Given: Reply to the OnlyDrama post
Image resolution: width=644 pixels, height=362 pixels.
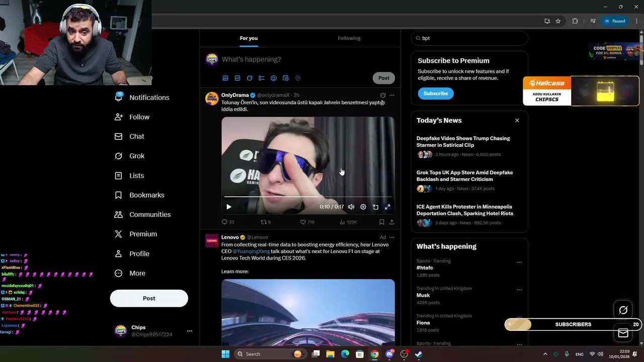Looking at the screenshot, I should tap(228, 222).
